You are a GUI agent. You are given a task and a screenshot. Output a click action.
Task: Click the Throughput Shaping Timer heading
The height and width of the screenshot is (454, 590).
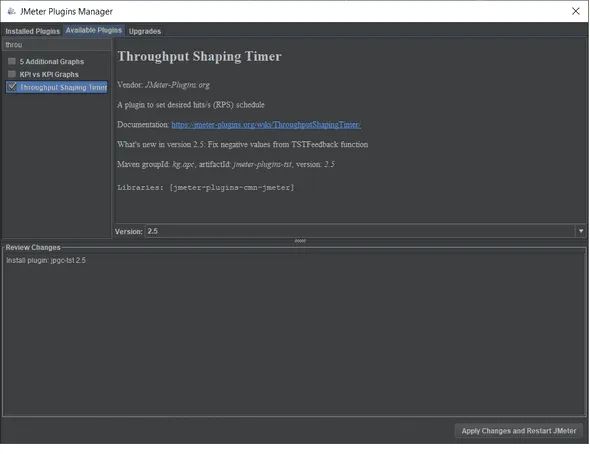199,56
